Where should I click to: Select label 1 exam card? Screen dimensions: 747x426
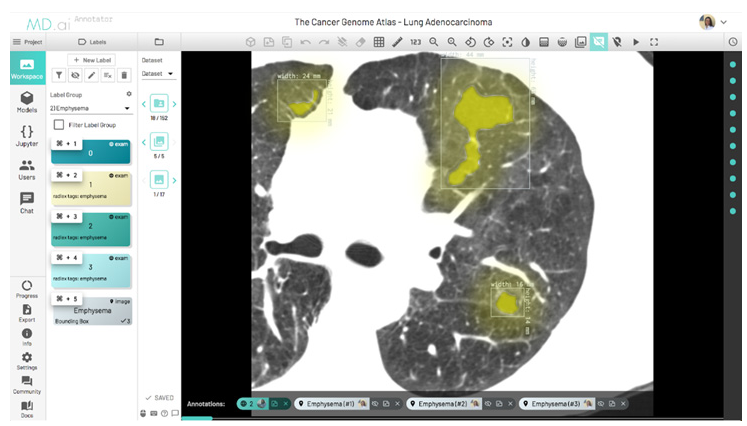91,189
